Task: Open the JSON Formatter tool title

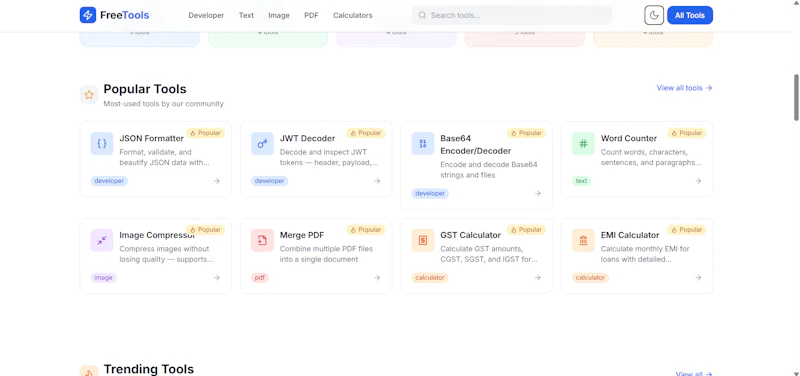Action: point(152,138)
